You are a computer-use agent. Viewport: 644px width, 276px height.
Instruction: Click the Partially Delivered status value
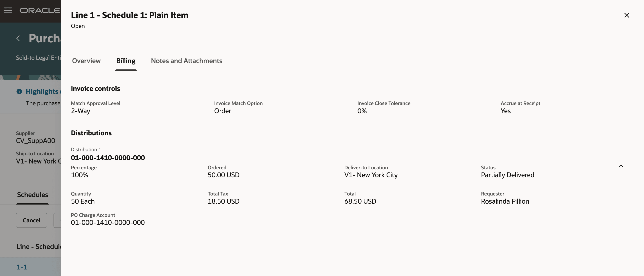507,175
